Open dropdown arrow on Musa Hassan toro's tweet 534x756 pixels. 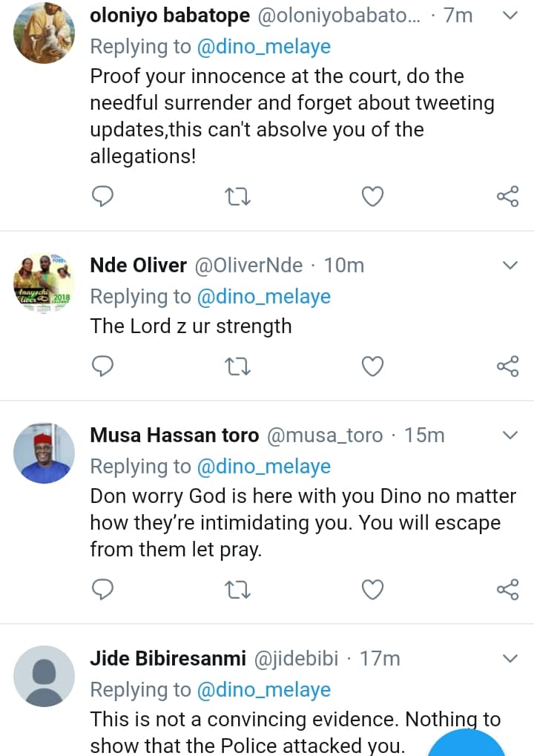pos(510,435)
